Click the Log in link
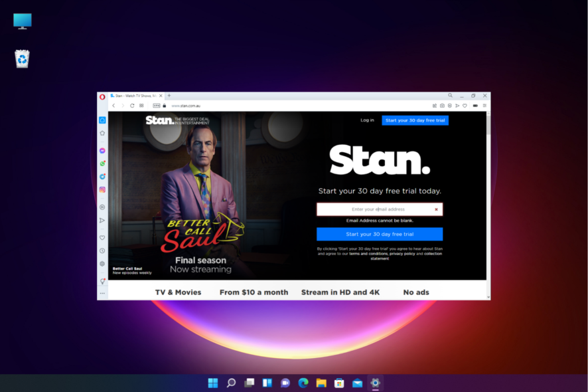The width and height of the screenshot is (588, 392). pos(367,120)
